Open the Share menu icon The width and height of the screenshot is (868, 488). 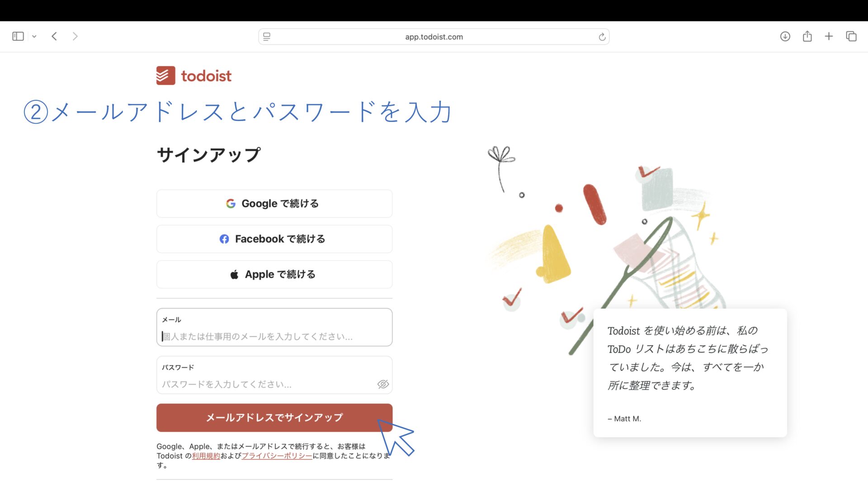pyautogui.click(x=807, y=36)
